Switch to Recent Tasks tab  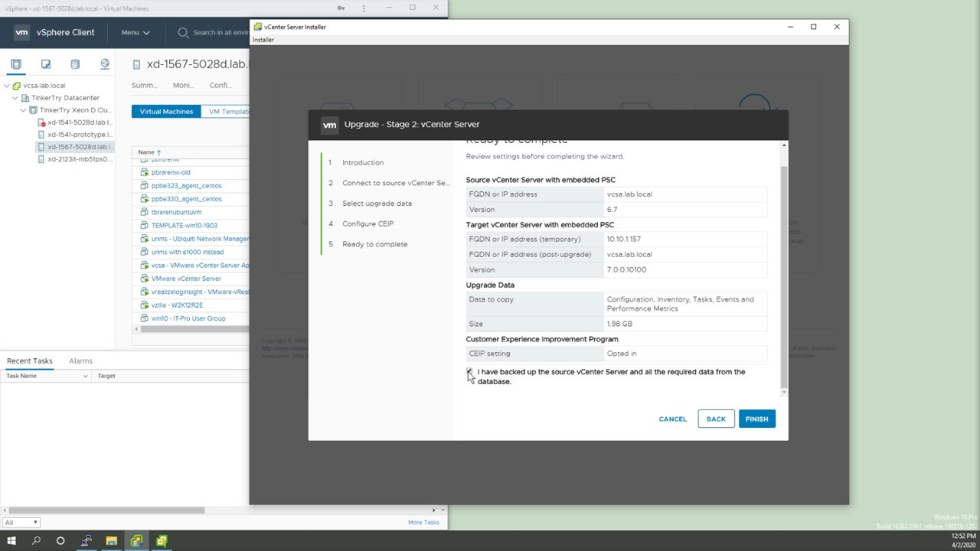[x=30, y=360]
